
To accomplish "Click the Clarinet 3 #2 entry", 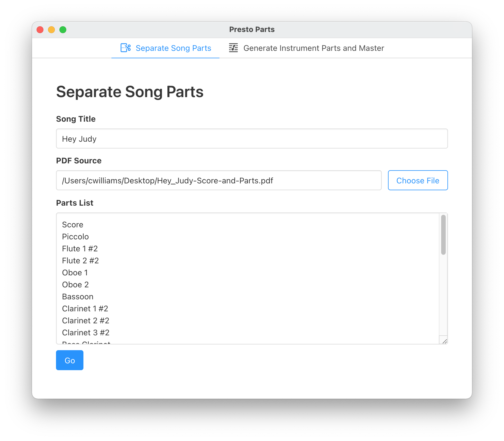I will [x=86, y=333].
